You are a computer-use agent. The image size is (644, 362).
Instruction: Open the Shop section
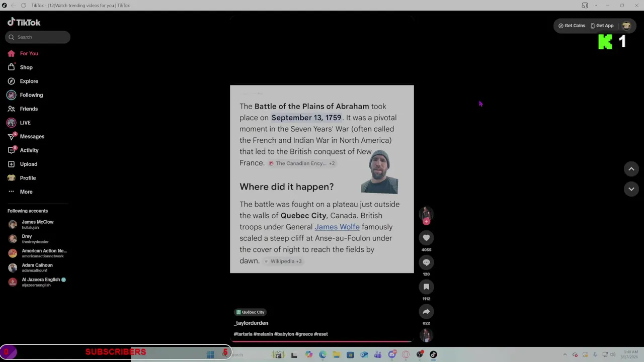(x=20, y=67)
